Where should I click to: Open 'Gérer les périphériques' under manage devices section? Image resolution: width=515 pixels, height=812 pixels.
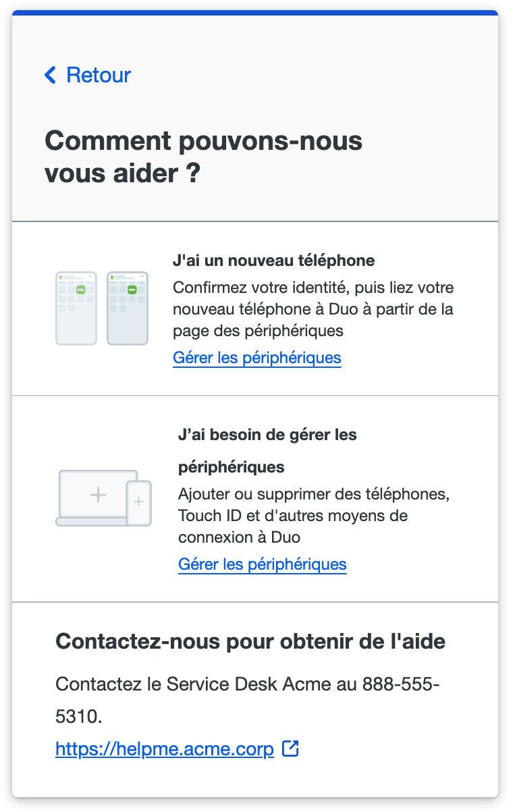coord(263,564)
